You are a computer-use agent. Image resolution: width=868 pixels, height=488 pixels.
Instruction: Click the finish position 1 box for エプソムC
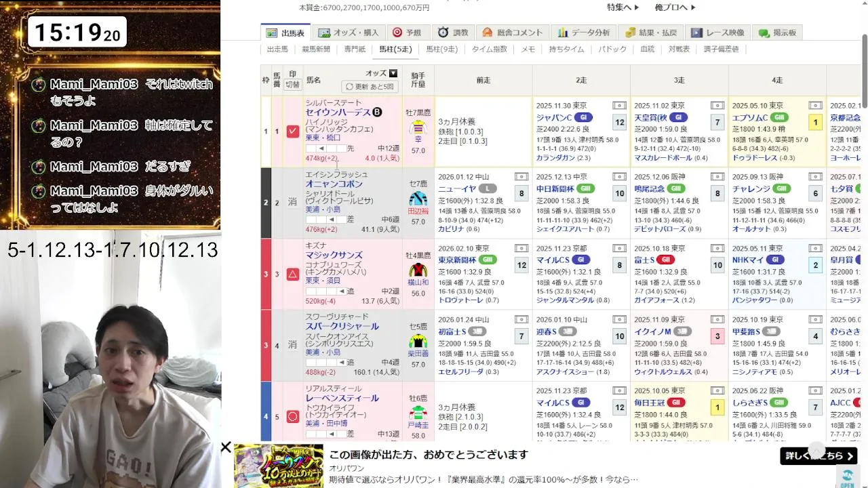point(816,123)
